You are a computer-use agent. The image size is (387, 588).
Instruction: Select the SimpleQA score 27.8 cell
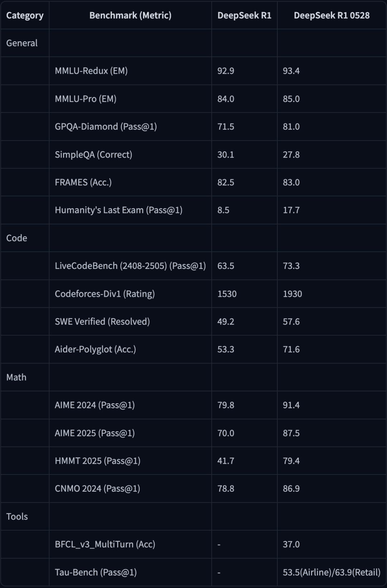[291, 155]
